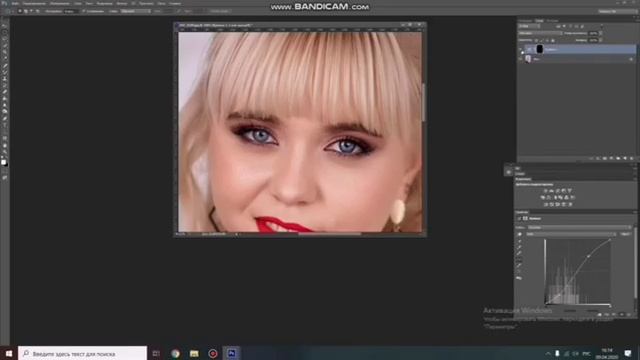The height and width of the screenshot is (360, 640).
Task: Toggle clip to layer in Properties panel
Action: pos(600,314)
